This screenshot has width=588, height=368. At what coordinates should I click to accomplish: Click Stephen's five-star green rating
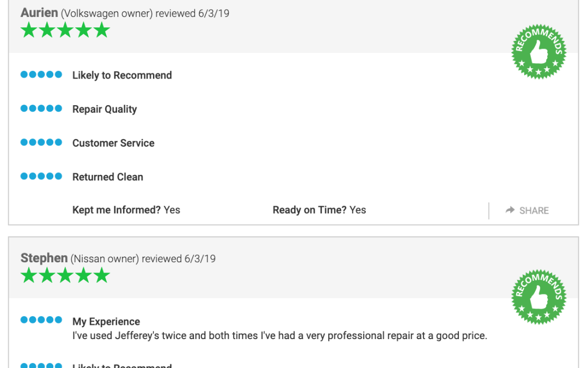pyautogui.click(x=65, y=275)
